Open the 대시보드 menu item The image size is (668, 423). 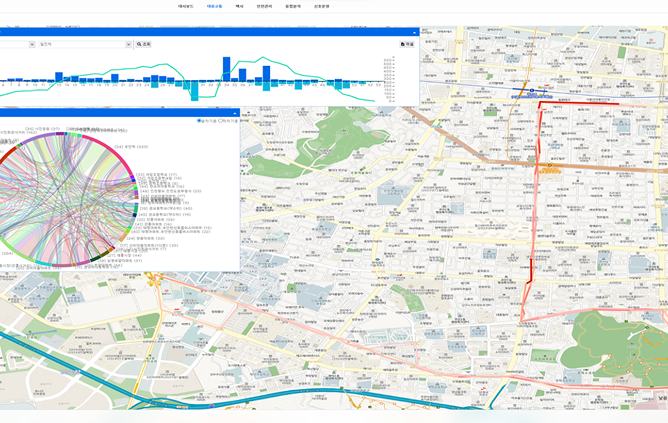tap(185, 6)
